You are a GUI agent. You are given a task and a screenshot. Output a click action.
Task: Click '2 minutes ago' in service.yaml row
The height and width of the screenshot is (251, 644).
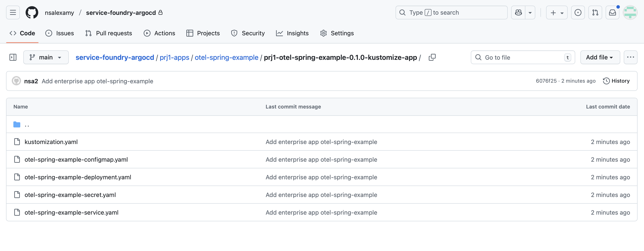point(610,212)
